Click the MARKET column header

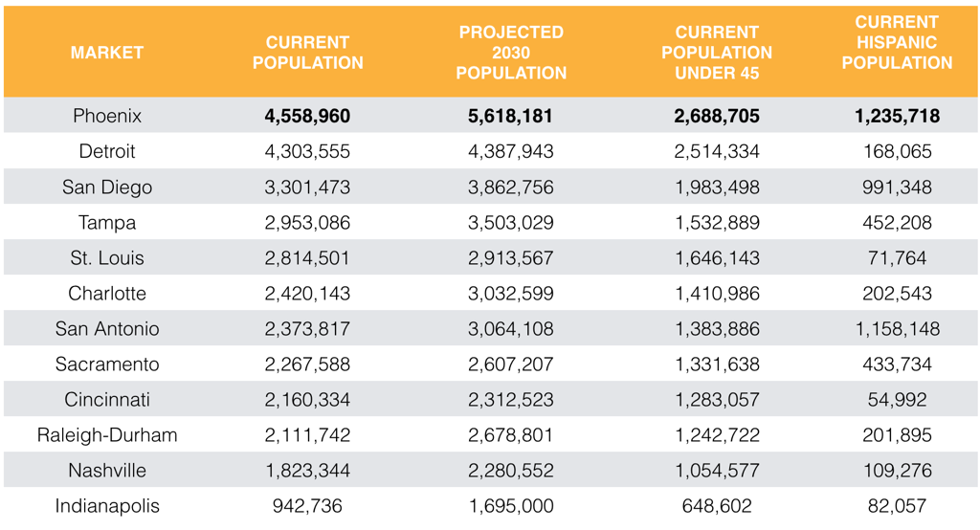point(107,53)
